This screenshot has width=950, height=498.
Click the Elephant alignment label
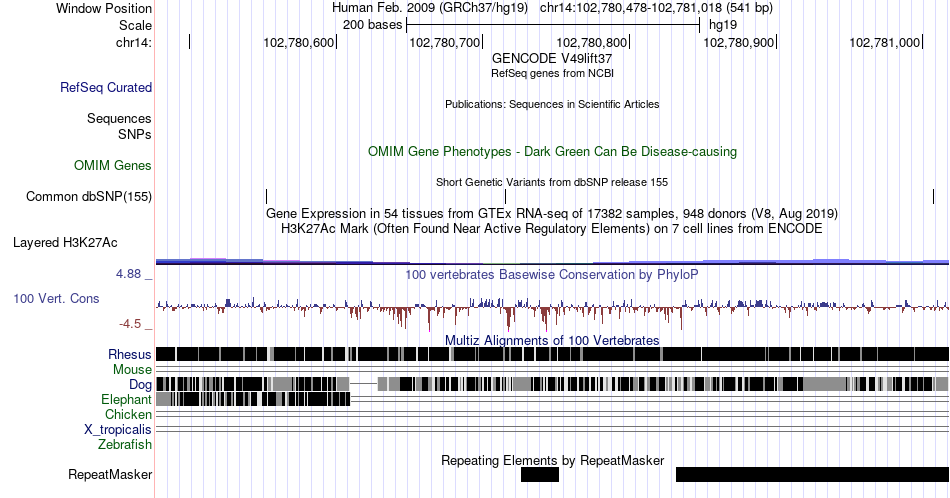coord(126,399)
